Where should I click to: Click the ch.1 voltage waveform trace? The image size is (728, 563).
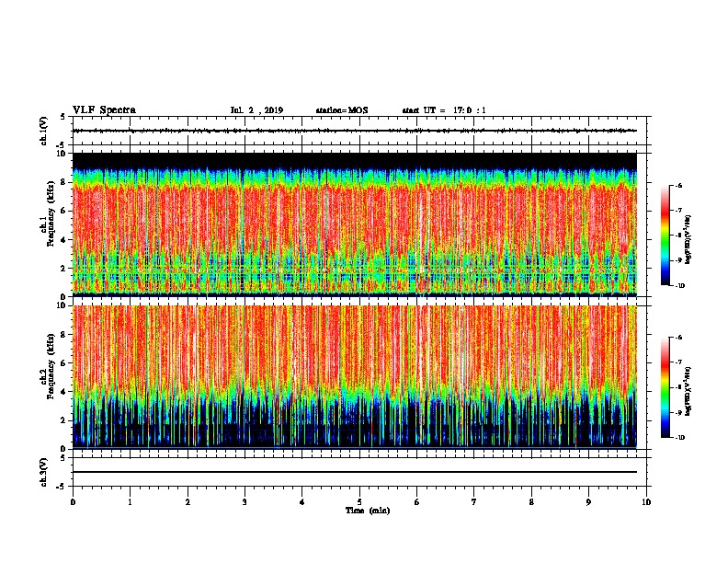[355, 131]
